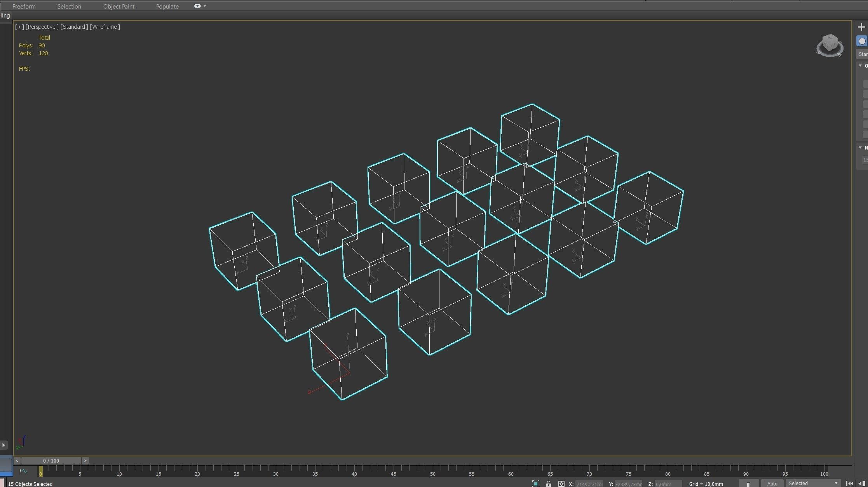The width and height of the screenshot is (868, 487).
Task: Click the X coordinate input field
Action: point(589,484)
